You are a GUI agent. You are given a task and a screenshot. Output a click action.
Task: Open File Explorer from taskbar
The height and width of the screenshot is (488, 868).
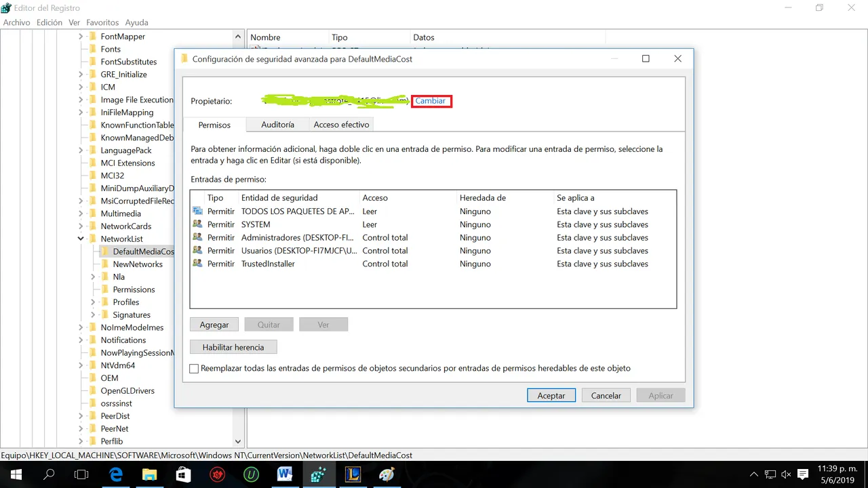pos(149,474)
